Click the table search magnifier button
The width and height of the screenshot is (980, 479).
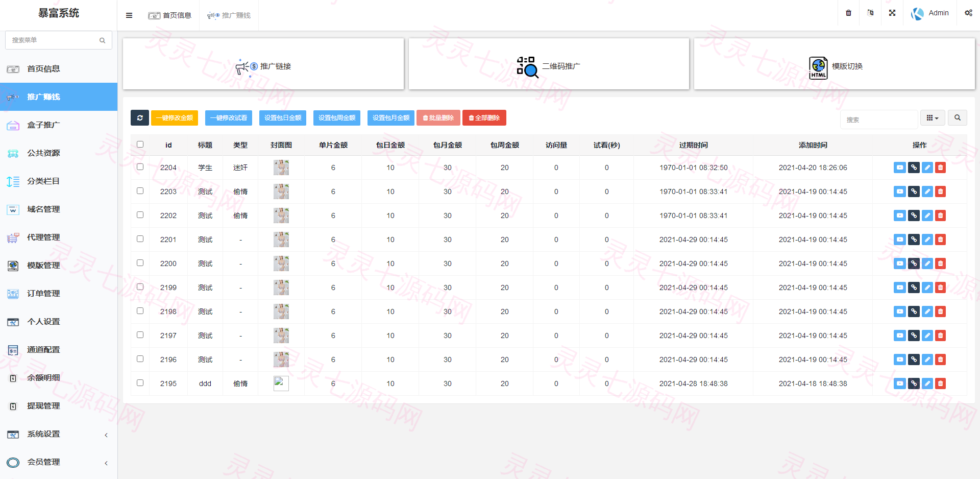tap(958, 118)
